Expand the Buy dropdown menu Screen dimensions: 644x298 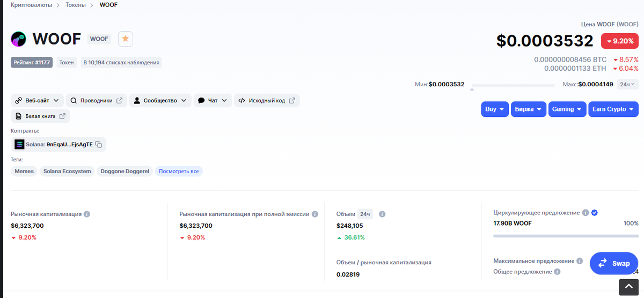[x=494, y=109]
